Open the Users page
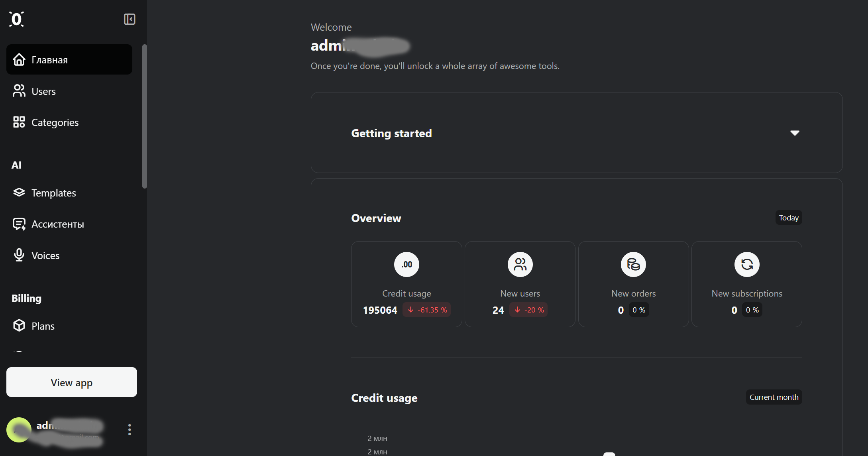 click(69, 91)
